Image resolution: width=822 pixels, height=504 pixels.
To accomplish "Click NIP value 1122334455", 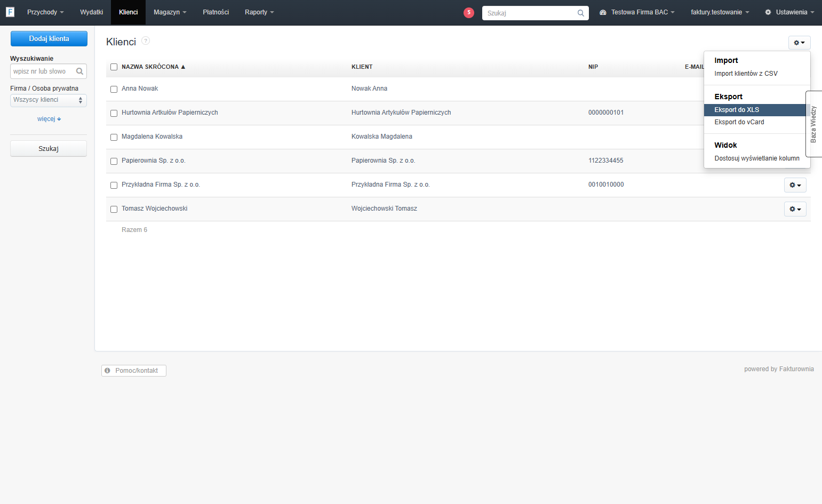I will point(606,161).
